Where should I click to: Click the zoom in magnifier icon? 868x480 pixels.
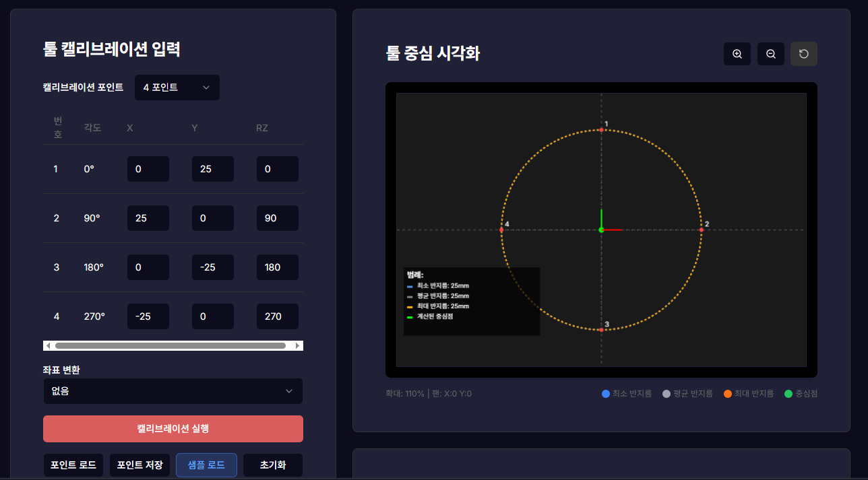pyautogui.click(x=737, y=54)
